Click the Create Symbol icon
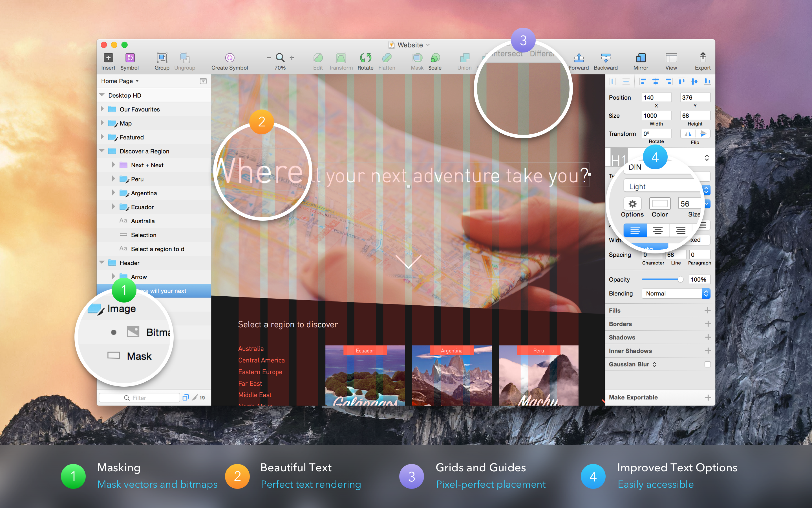This screenshot has width=812, height=508. coord(230,58)
